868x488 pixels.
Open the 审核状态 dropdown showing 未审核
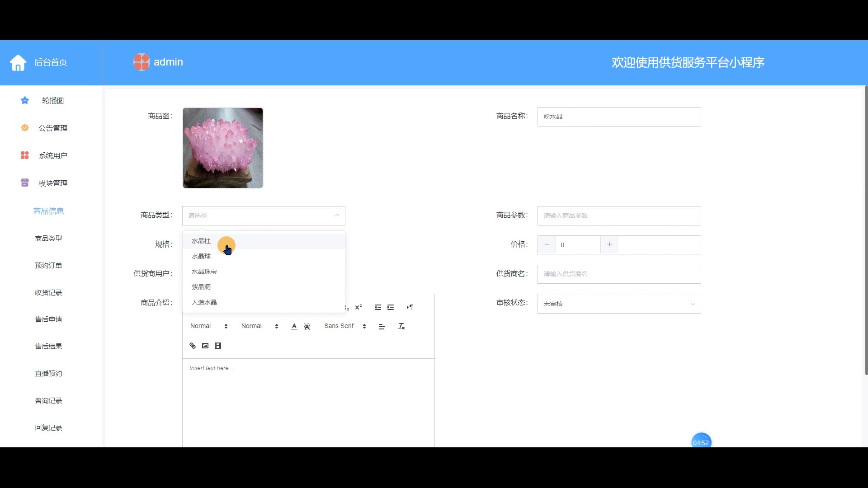coord(619,304)
